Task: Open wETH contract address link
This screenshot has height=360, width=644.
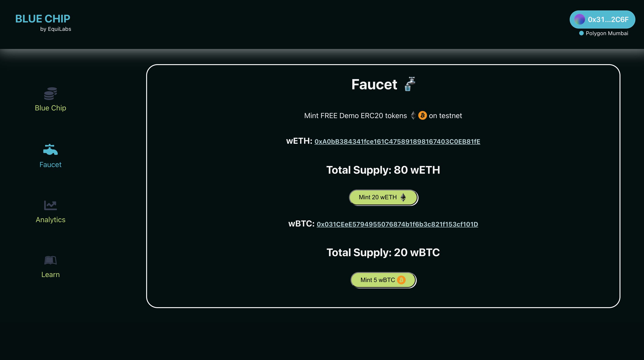Action: tap(397, 141)
